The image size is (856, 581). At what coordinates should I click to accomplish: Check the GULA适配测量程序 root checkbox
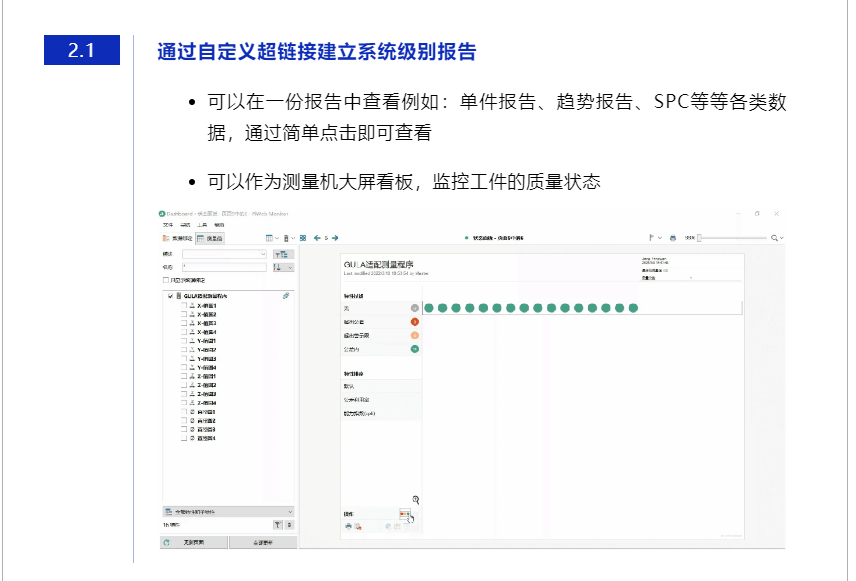(x=170, y=295)
